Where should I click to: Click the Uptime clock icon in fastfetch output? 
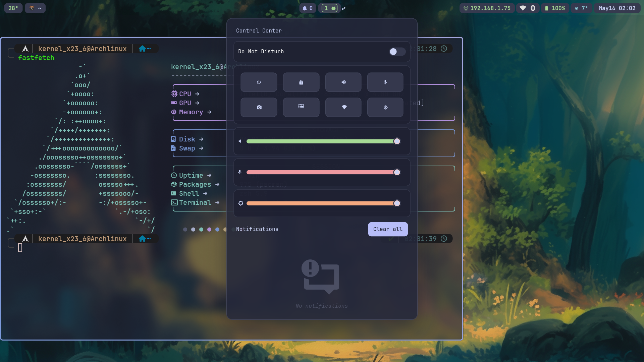pos(174,175)
